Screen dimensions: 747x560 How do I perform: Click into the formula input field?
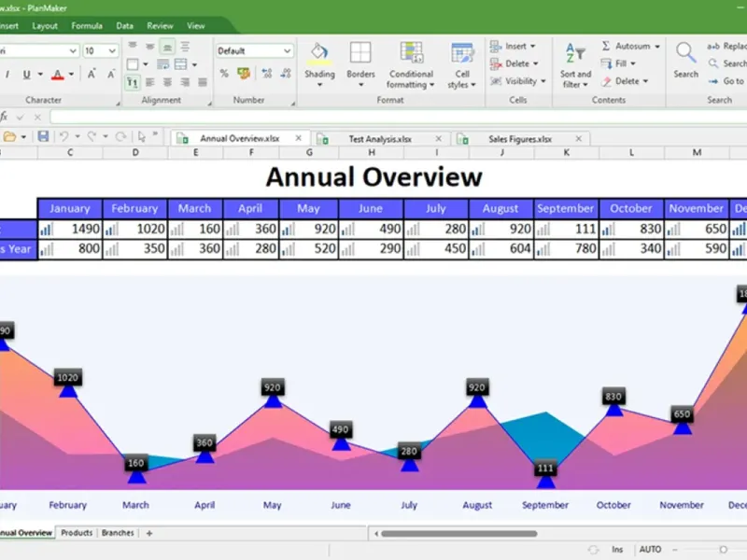pos(398,117)
